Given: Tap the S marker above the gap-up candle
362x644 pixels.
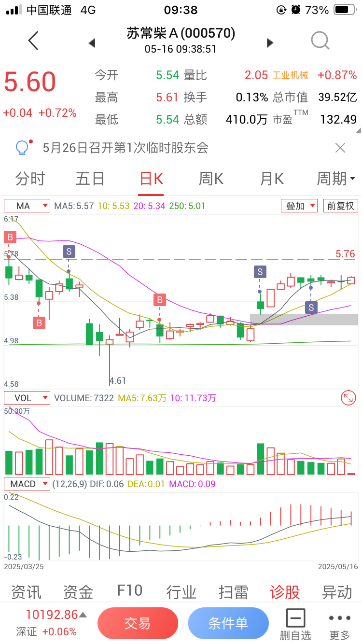Looking at the screenshot, I should pos(260,272).
